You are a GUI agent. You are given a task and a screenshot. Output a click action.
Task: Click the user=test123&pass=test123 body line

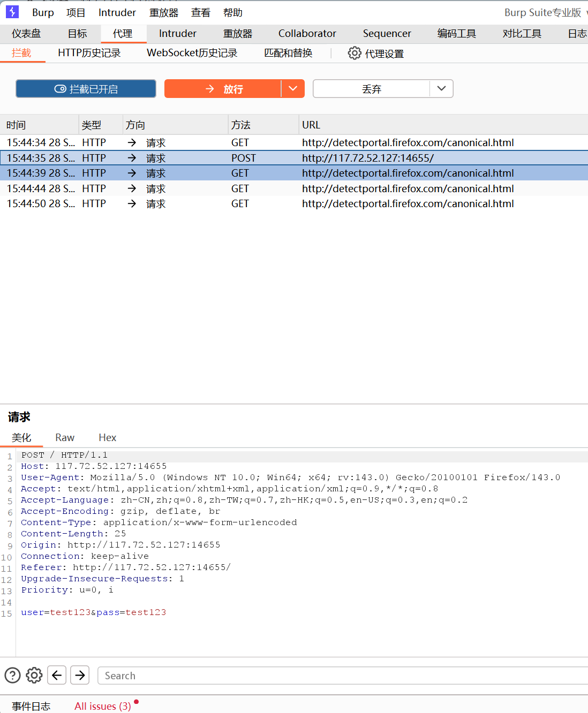pos(94,612)
